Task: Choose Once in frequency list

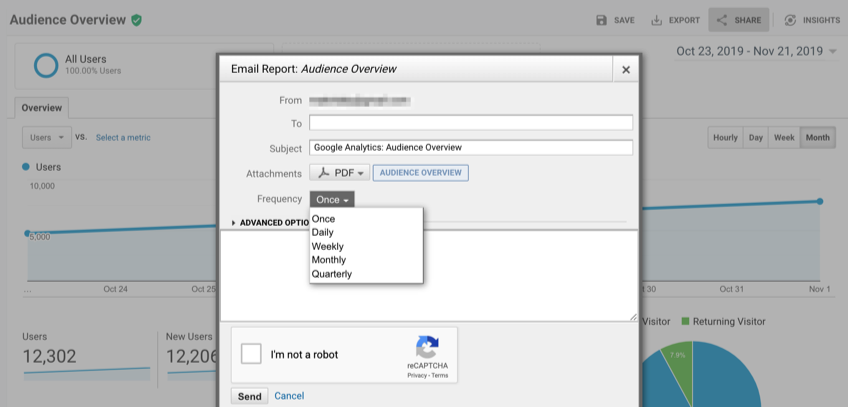Action: point(323,219)
